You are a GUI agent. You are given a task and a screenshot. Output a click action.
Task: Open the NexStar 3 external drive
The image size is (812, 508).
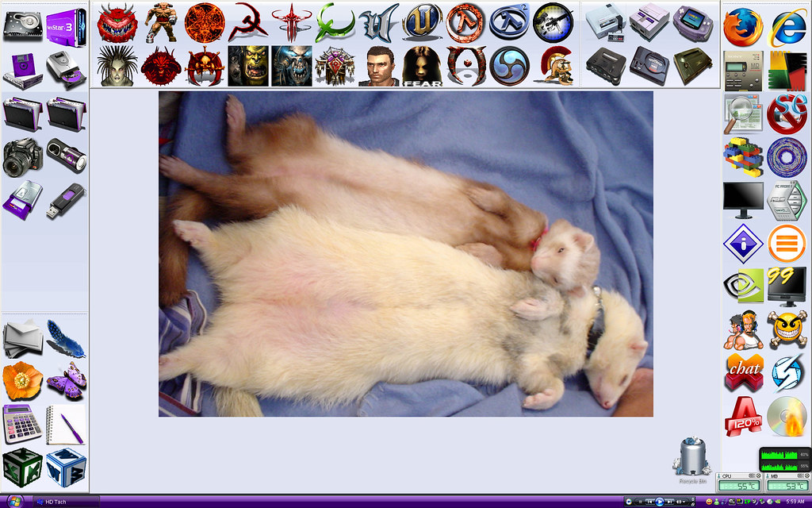point(66,28)
